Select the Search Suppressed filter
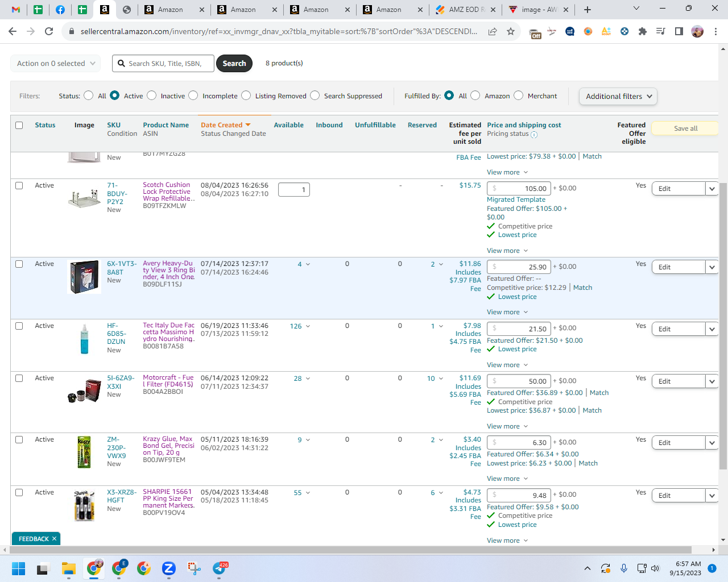The height and width of the screenshot is (582, 728). coord(315,95)
